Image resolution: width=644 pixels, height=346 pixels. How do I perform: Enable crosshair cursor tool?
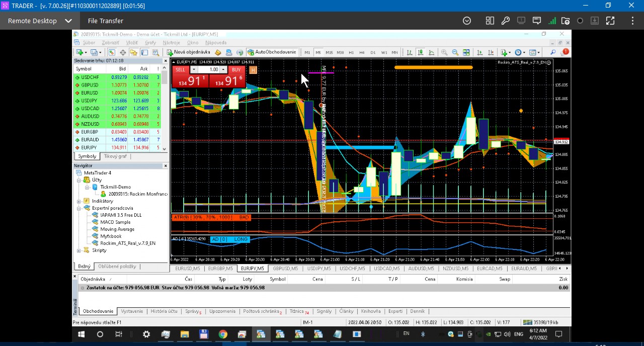point(122,52)
